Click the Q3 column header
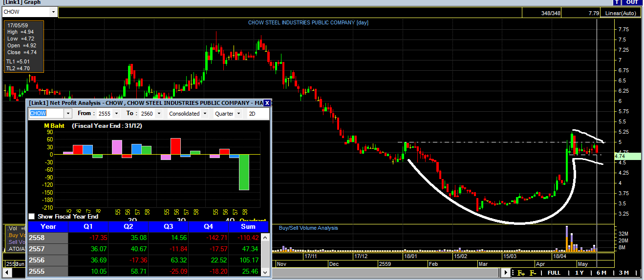 tap(168, 226)
